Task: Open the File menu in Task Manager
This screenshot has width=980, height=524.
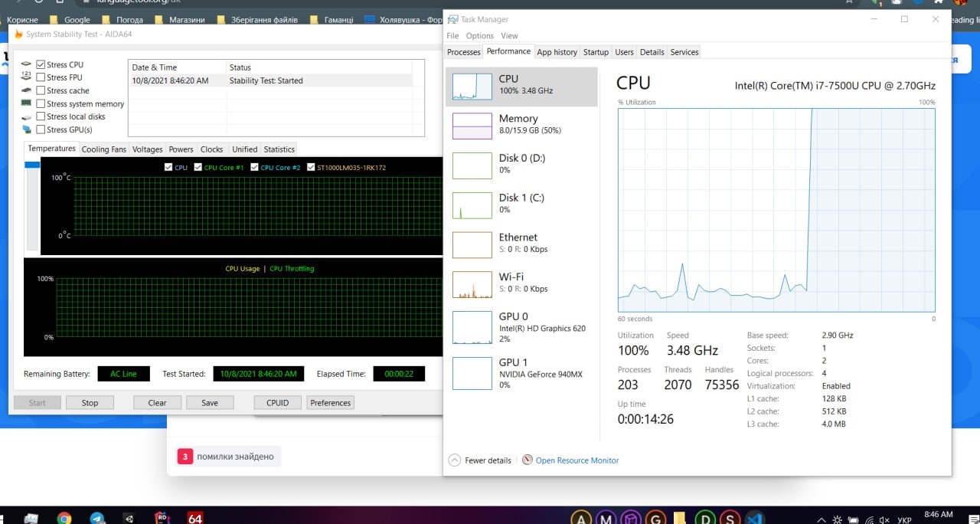Action: [x=452, y=35]
